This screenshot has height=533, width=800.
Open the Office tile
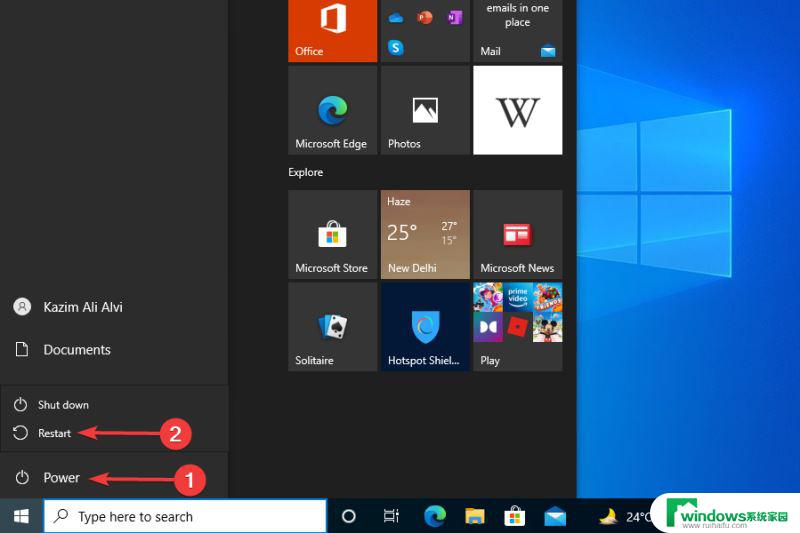[333, 31]
